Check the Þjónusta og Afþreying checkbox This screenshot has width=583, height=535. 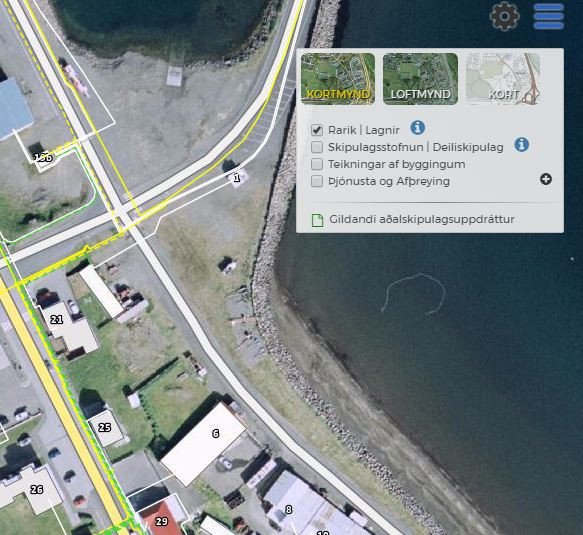pos(317,181)
